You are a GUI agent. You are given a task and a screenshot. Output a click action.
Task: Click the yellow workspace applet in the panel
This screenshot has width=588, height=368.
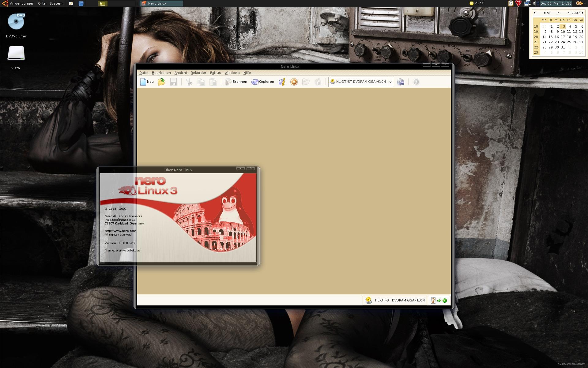pyautogui.click(x=103, y=4)
